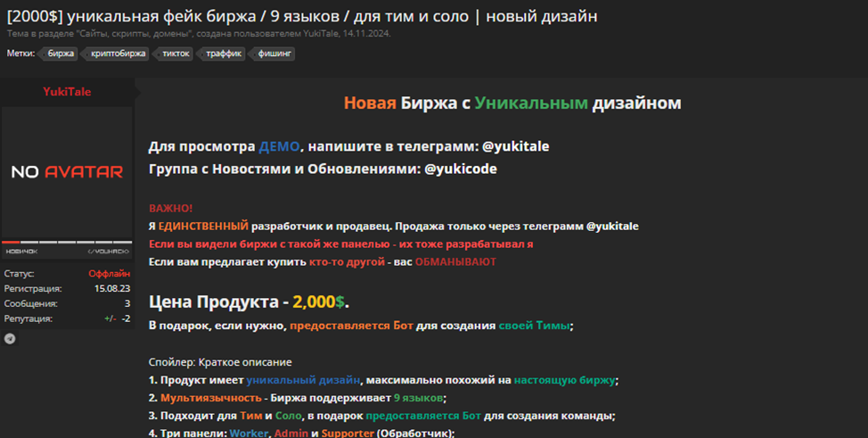Select the «фишинг» tag

pos(274,54)
